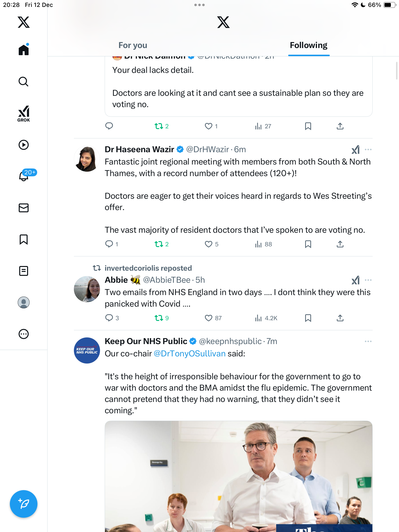The width and height of the screenshot is (399, 532).
Task: Tap the compose new post button
Action: click(24, 504)
